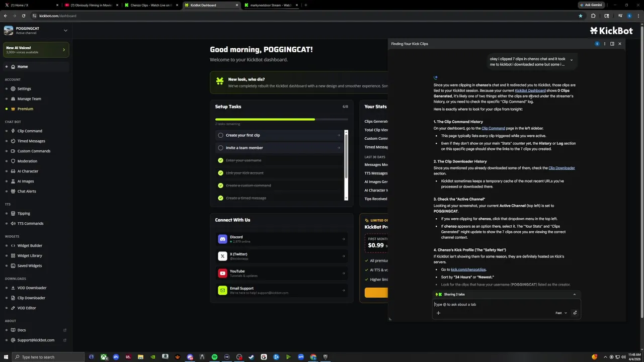Open AI Images page
This screenshot has width=644, height=362.
pos(35,181)
